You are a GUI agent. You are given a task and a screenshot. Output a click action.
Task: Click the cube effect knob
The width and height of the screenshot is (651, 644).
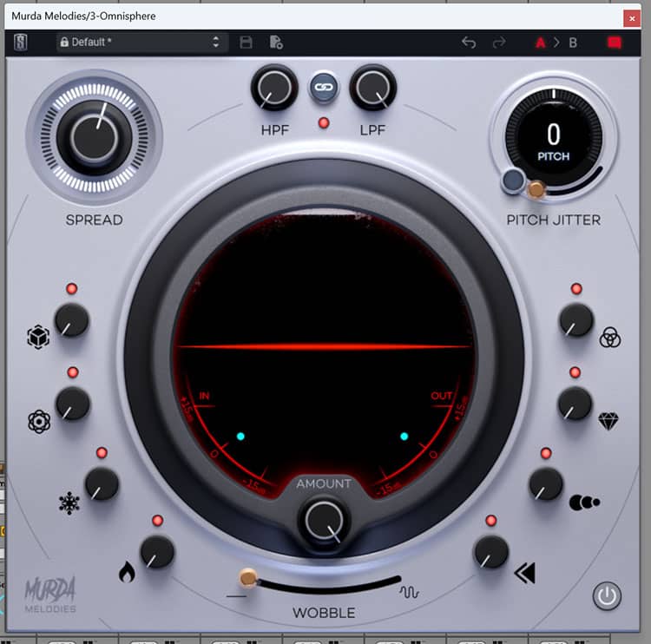tap(72, 319)
